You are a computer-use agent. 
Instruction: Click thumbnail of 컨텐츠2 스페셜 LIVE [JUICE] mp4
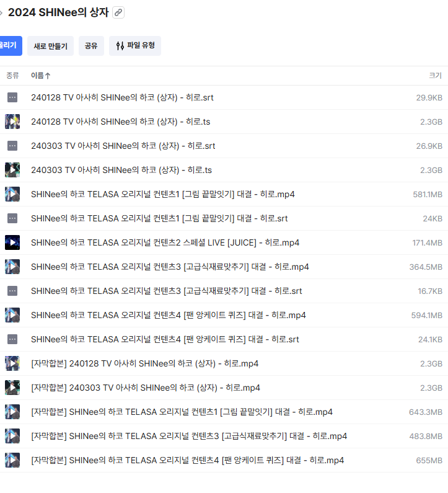click(12, 242)
